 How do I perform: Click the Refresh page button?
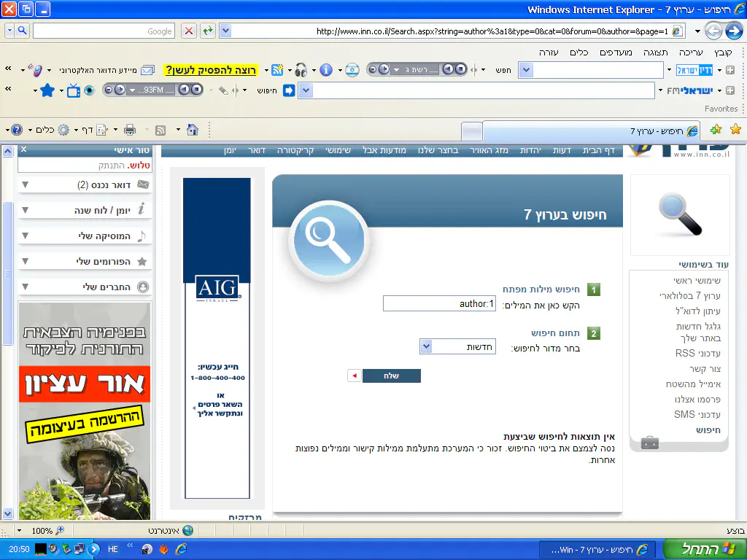click(x=209, y=31)
